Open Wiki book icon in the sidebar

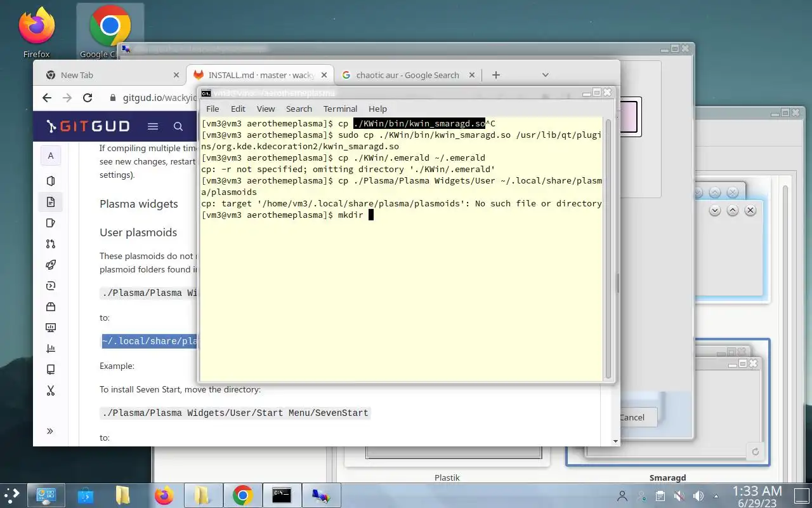[x=51, y=370]
